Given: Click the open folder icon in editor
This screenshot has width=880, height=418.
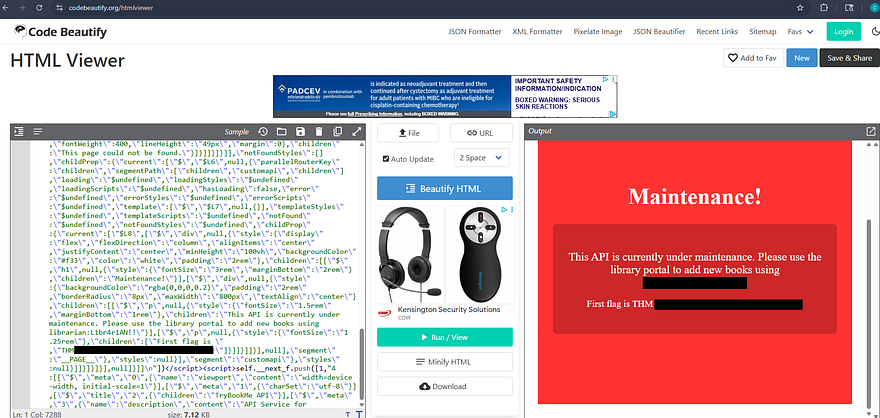Looking at the screenshot, I should (x=282, y=132).
